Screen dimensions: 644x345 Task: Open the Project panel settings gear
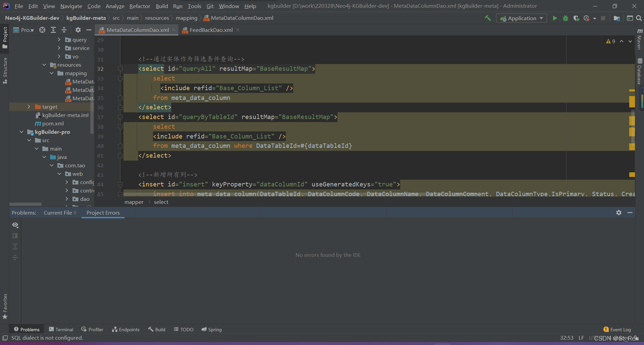tap(78, 30)
